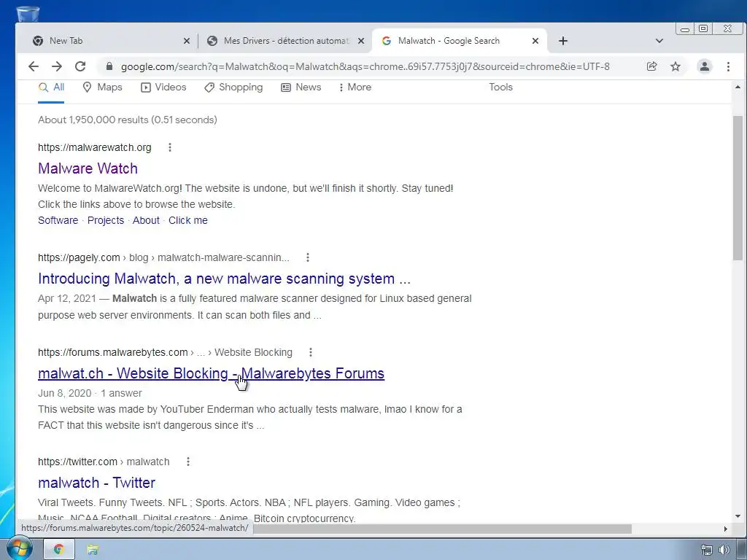Open the Malware Watch result
747x560 pixels.
click(x=88, y=168)
